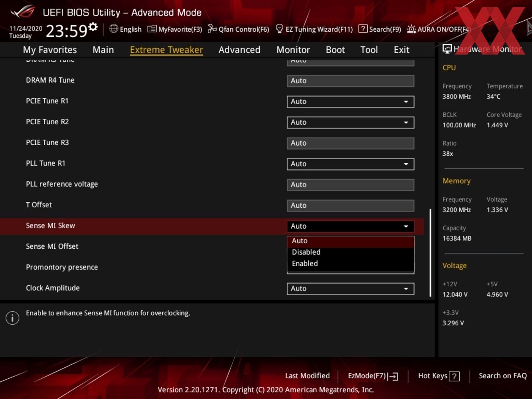This screenshot has height=399, width=532.
Task: Toggle AURA ON/OFF lighting
Action: pyautogui.click(x=438, y=29)
